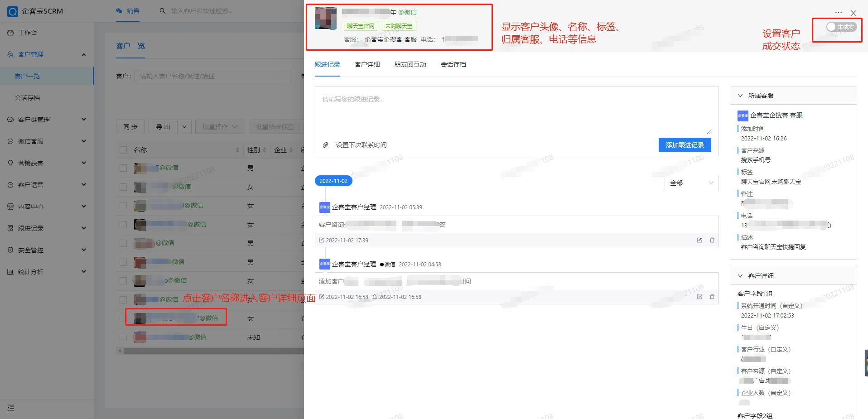Viewport: 868px width, 419px height.
Task: Open 客户一览 in the sidebar
Action: [x=47, y=76]
